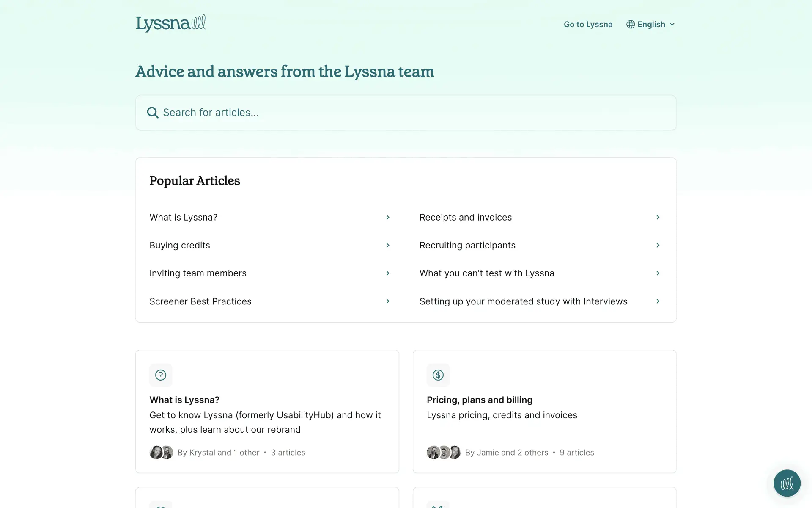
Task: Open the Inviting team members article
Action: (198, 273)
